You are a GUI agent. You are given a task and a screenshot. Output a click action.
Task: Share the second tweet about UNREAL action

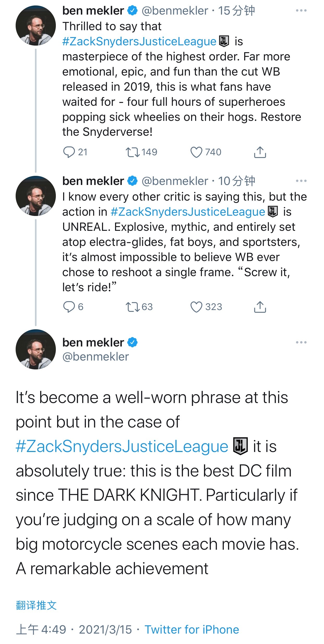(260, 307)
